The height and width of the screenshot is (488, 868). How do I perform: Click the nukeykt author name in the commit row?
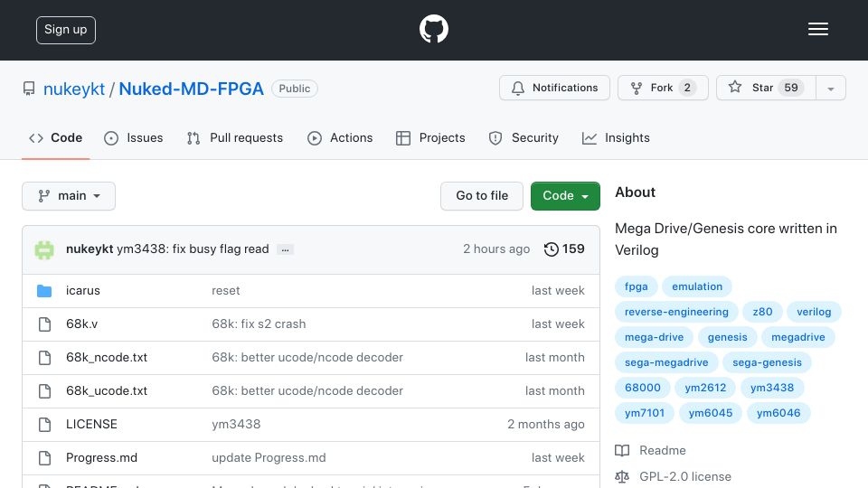90,249
